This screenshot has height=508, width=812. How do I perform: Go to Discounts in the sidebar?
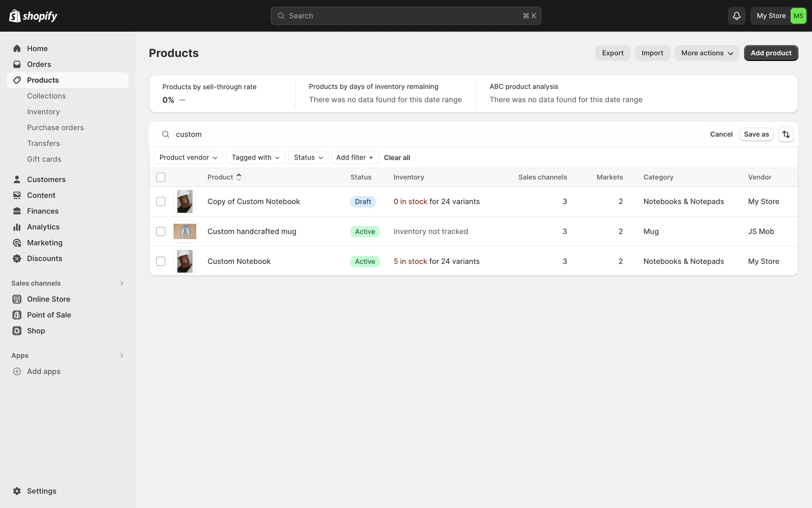pos(44,259)
